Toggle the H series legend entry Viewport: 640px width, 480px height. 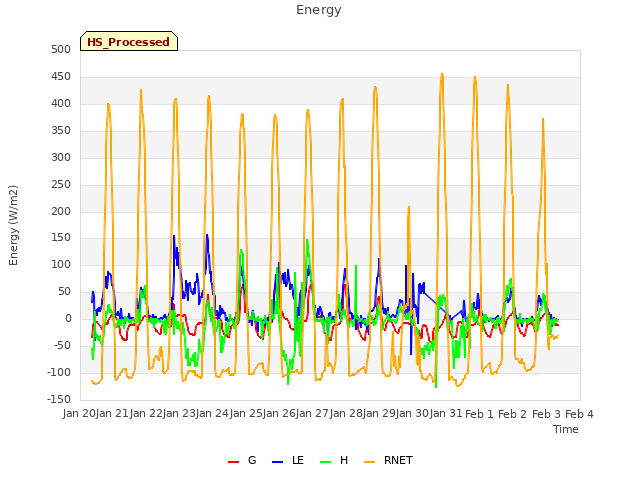click(x=334, y=460)
